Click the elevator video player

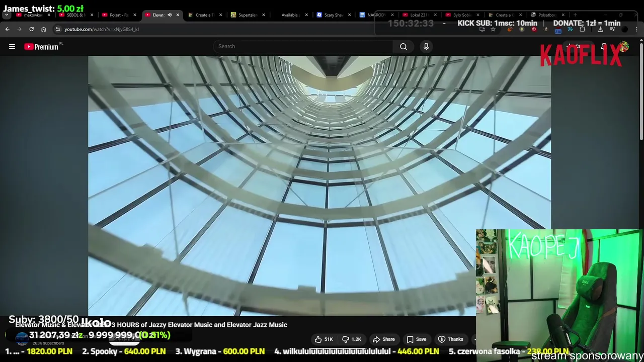point(319,186)
